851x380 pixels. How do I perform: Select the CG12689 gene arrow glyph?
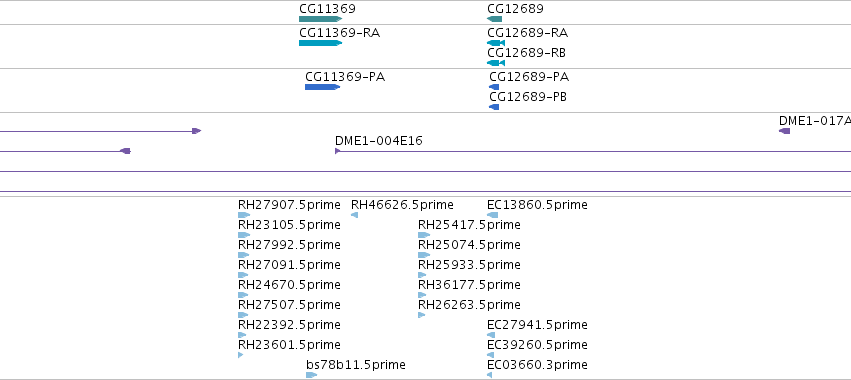tap(494, 19)
